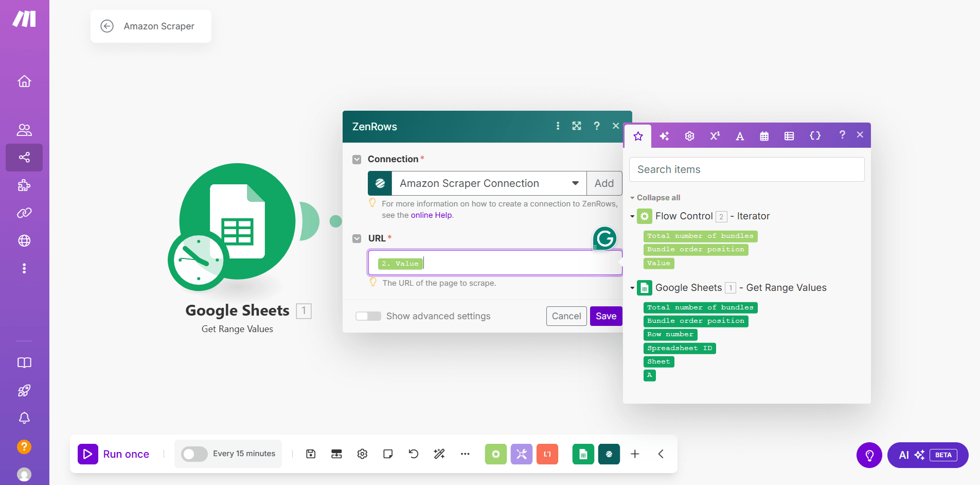Open orange Text parser button

coord(547,454)
